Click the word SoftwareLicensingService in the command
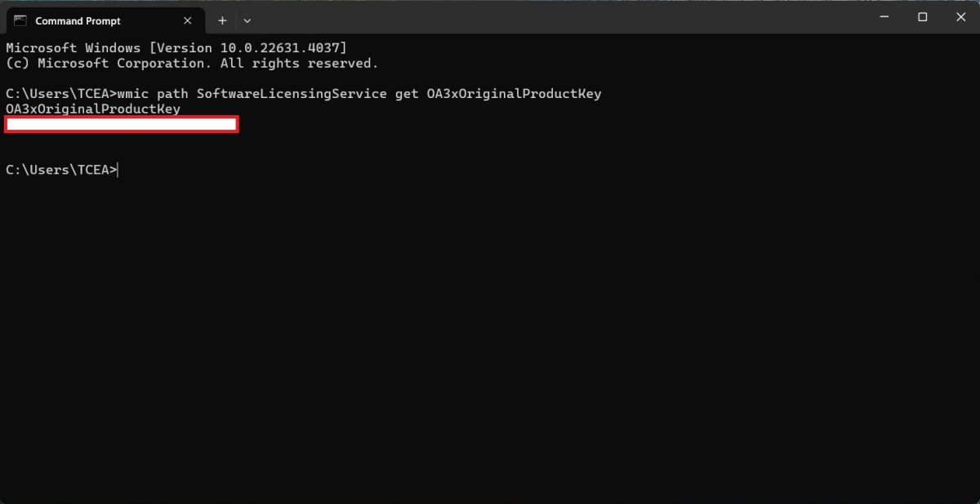Screen dimensions: 980x504 292,94
